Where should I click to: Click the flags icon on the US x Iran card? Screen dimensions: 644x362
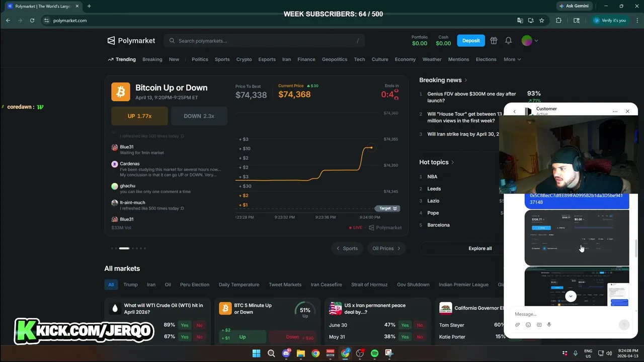pos(335,308)
